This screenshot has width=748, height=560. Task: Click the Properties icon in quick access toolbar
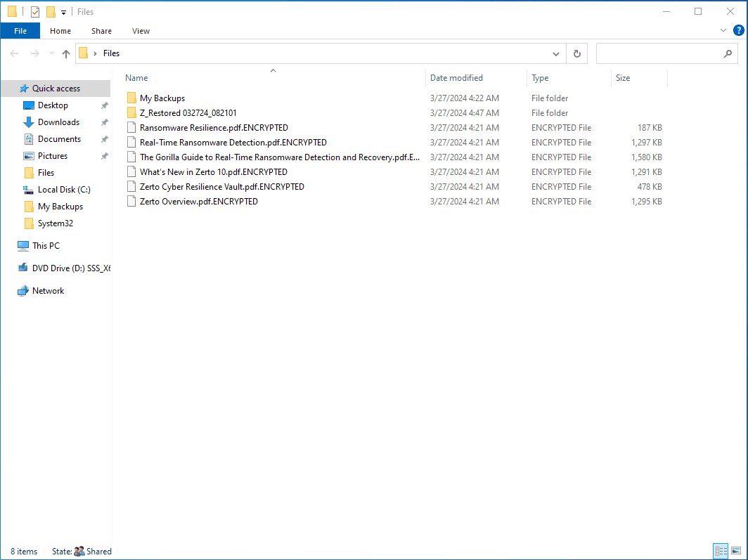pyautogui.click(x=34, y=11)
